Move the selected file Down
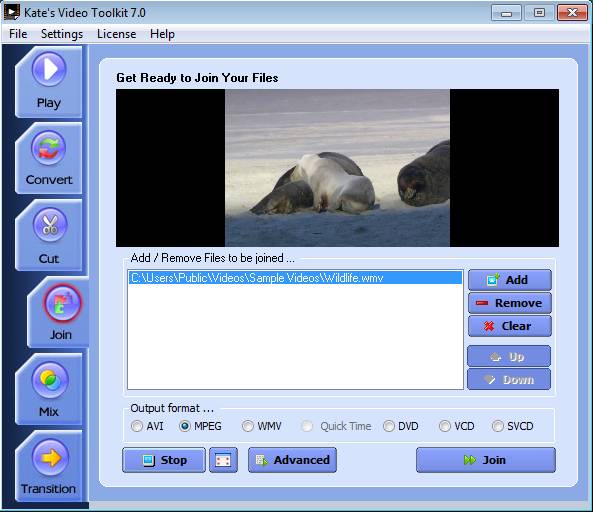Viewport: 593px width, 512px height. click(509, 379)
